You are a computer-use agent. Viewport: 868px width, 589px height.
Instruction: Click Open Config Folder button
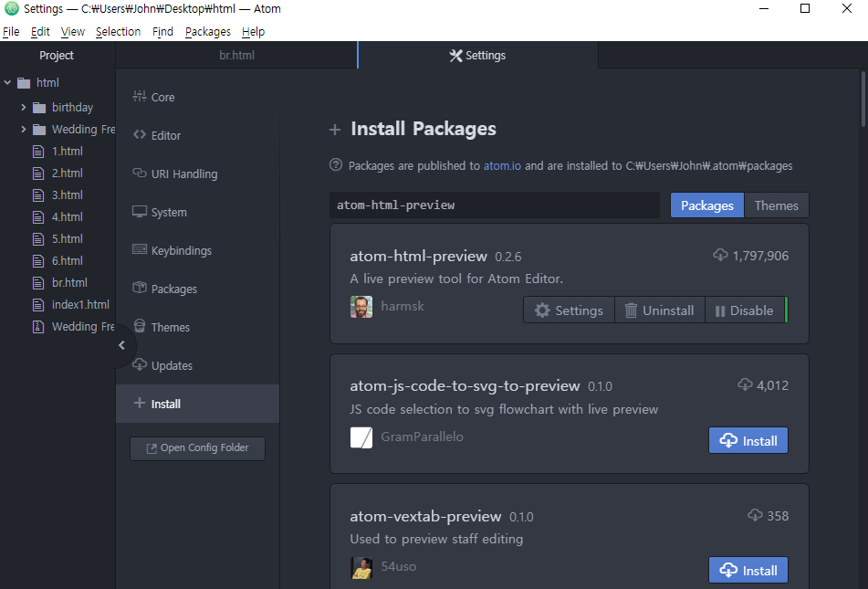pos(198,447)
